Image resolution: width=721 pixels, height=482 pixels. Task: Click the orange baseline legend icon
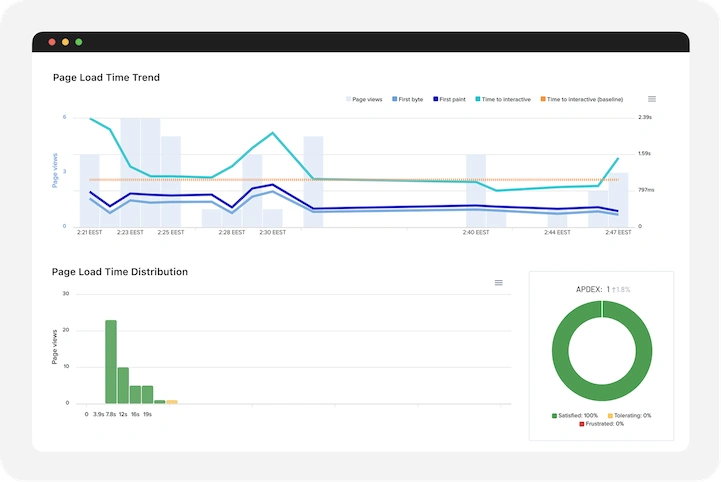coord(543,100)
